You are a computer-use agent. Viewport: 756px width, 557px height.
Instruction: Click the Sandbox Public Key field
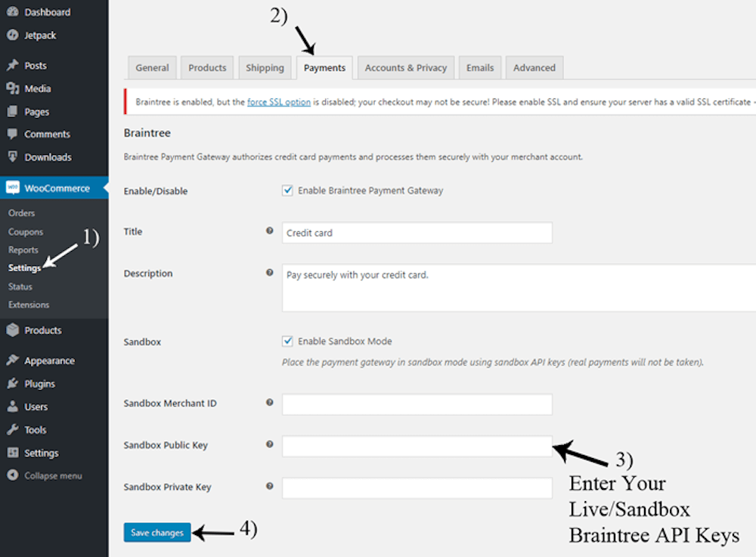(x=417, y=446)
